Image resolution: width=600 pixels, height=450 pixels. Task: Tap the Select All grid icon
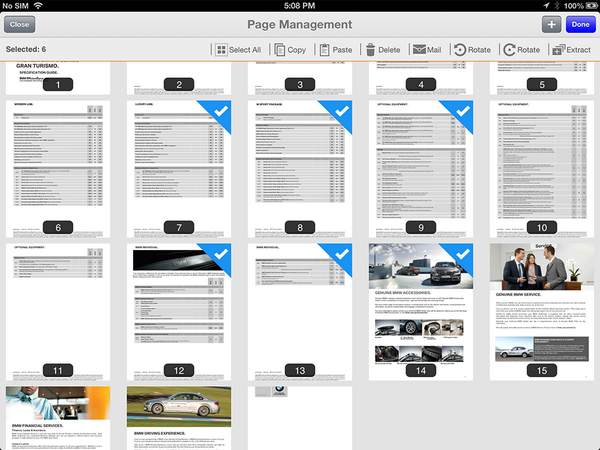click(221, 50)
